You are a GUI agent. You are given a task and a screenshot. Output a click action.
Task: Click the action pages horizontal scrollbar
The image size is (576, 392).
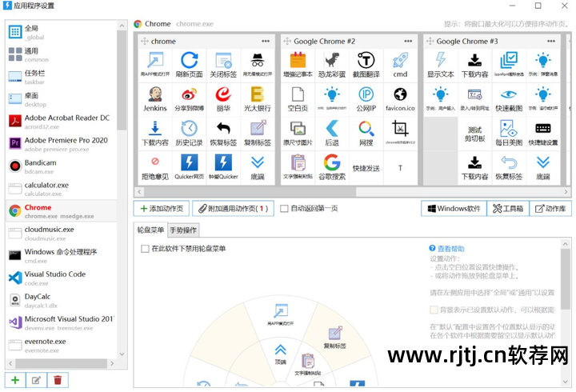[x=250, y=192]
